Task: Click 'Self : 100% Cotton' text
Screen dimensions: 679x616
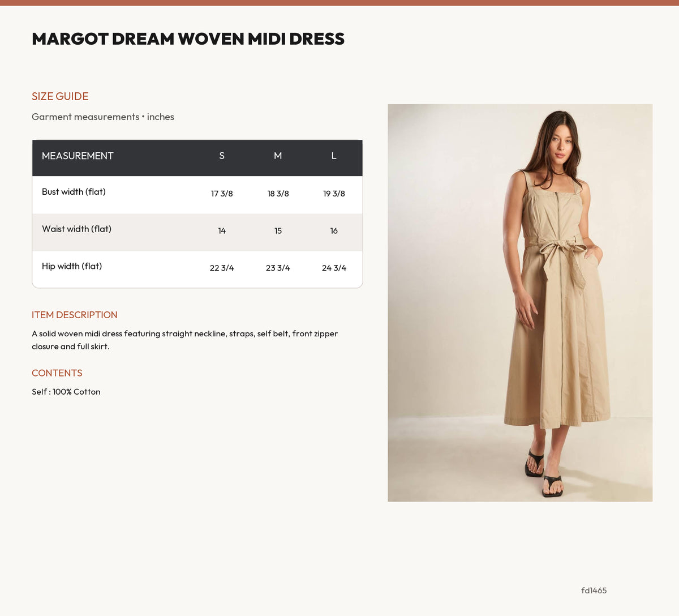Action: point(66,392)
